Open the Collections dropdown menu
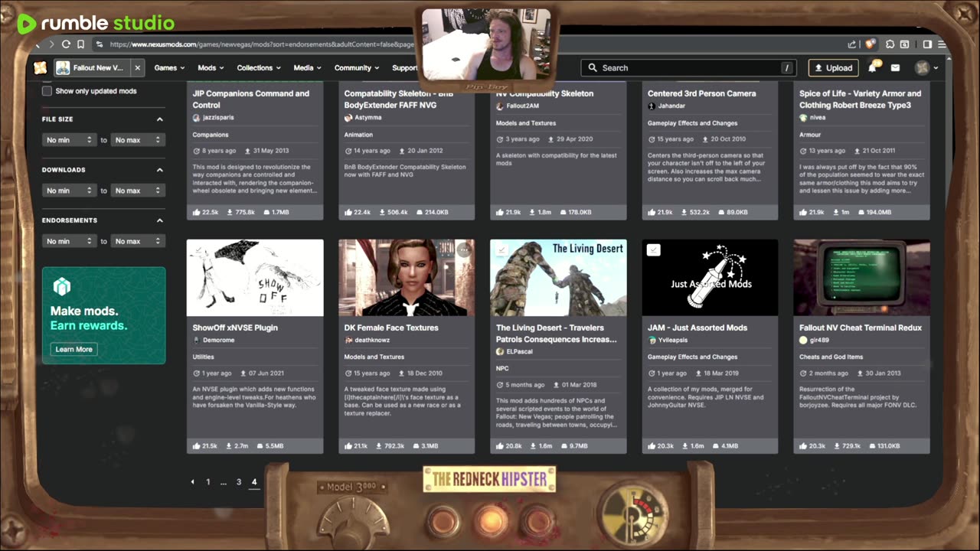The image size is (980, 551). [x=259, y=67]
